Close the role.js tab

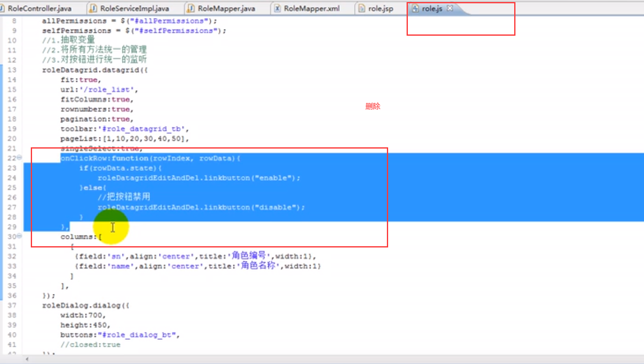click(x=450, y=8)
